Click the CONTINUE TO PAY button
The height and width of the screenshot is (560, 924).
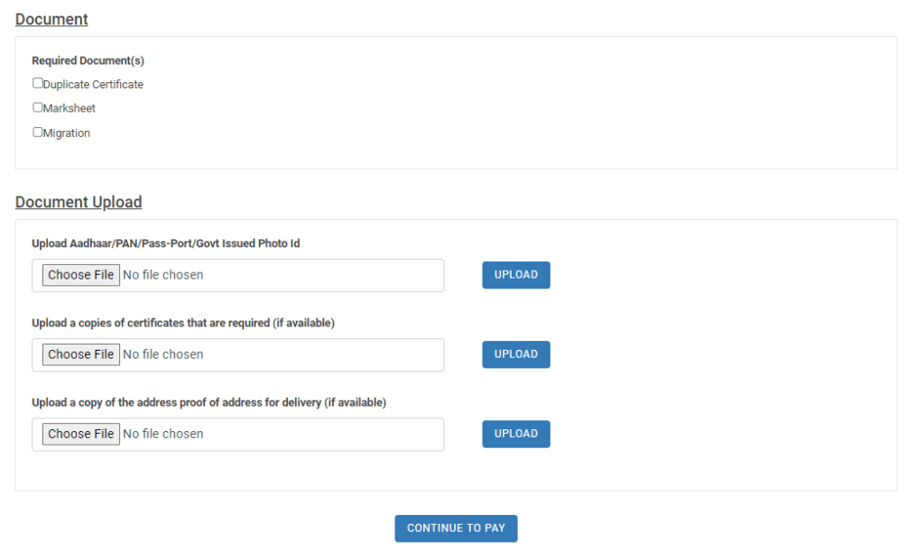click(456, 528)
